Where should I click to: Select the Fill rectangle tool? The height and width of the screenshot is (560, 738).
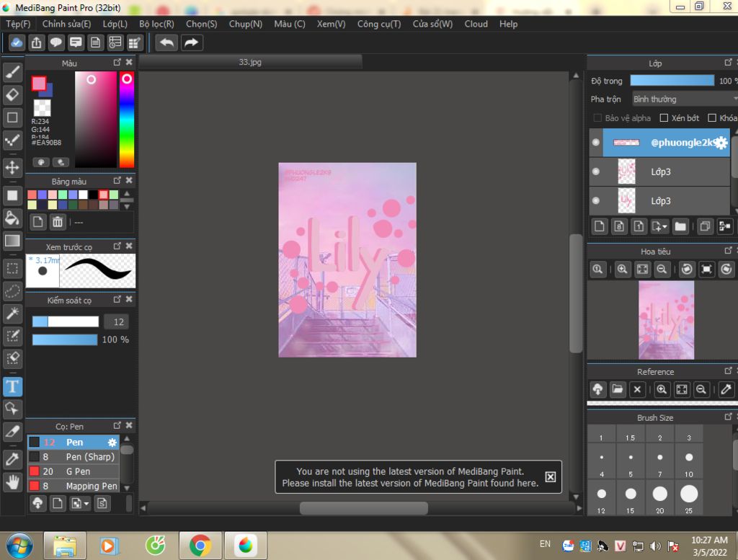coord(13,195)
